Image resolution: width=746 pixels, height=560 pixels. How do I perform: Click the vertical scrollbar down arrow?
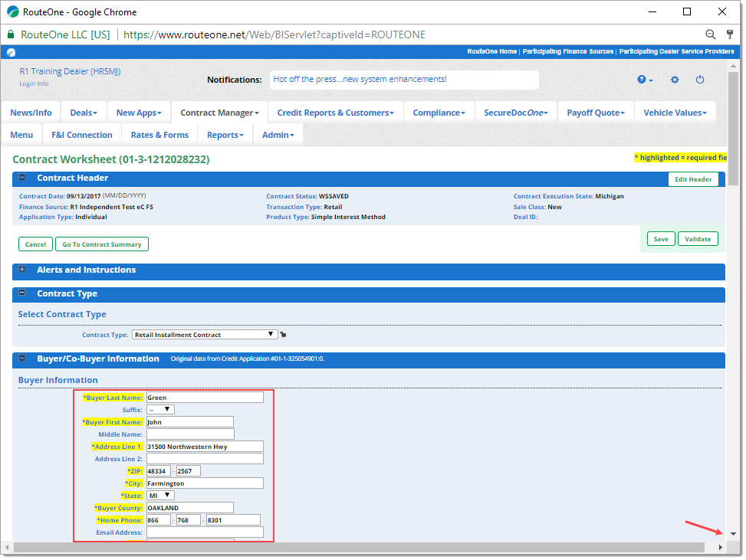tap(733, 534)
